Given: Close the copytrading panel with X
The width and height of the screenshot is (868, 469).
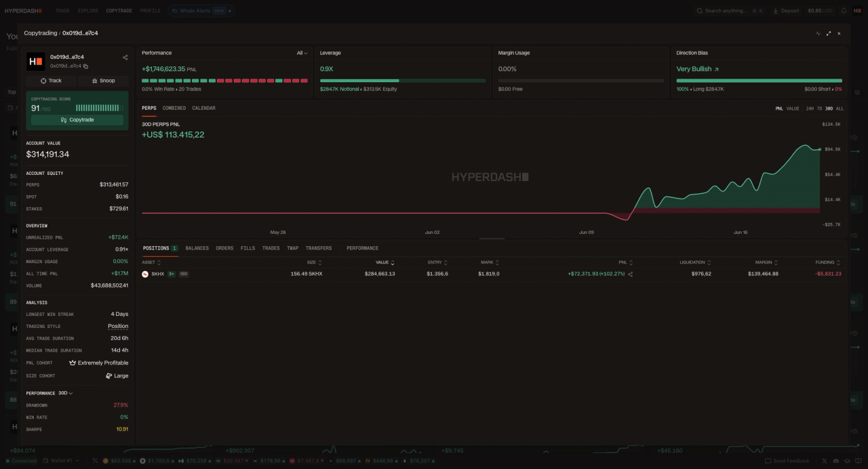Looking at the screenshot, I should pos(839,33).
